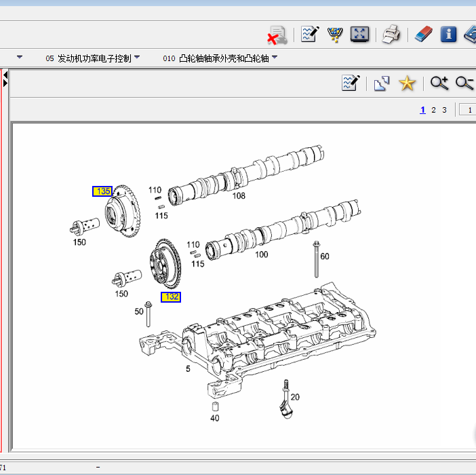
Task: Select highlighted part callout 132
Action: coord(171,297)
